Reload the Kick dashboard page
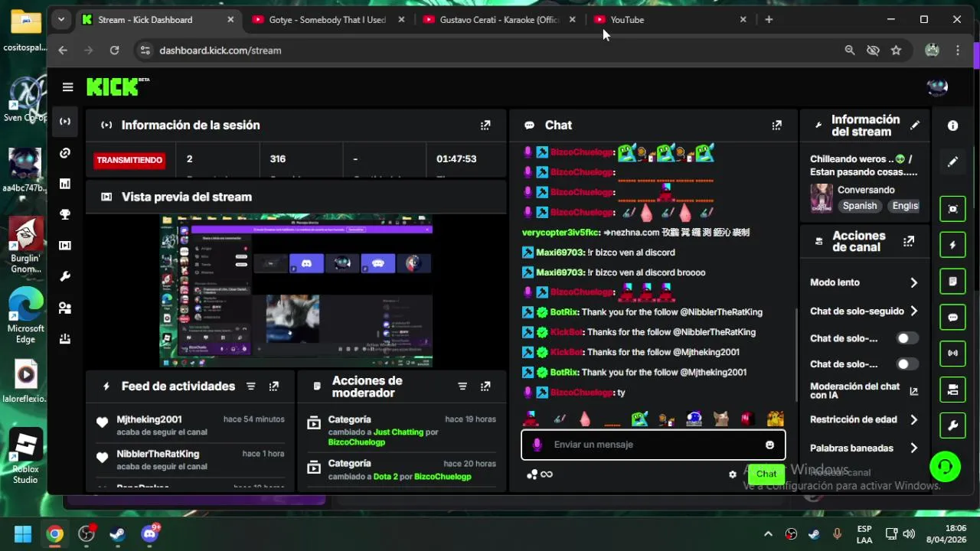The height and width of the screenshot is (551, 980). [114, 51]
